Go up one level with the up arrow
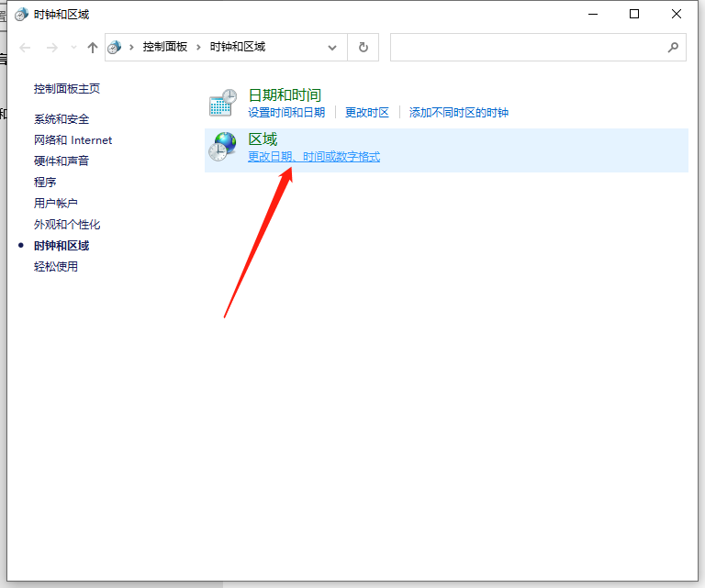 [x=93, y=47]
